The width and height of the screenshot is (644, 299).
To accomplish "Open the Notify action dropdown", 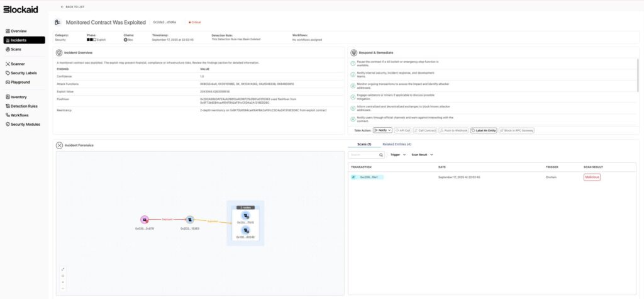I will point(382,130).
